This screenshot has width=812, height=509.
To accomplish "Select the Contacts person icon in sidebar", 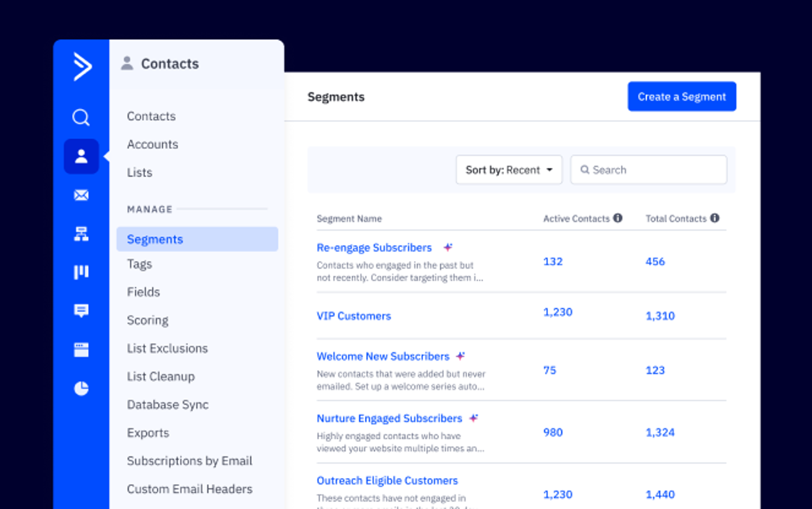I will [81, 156].
